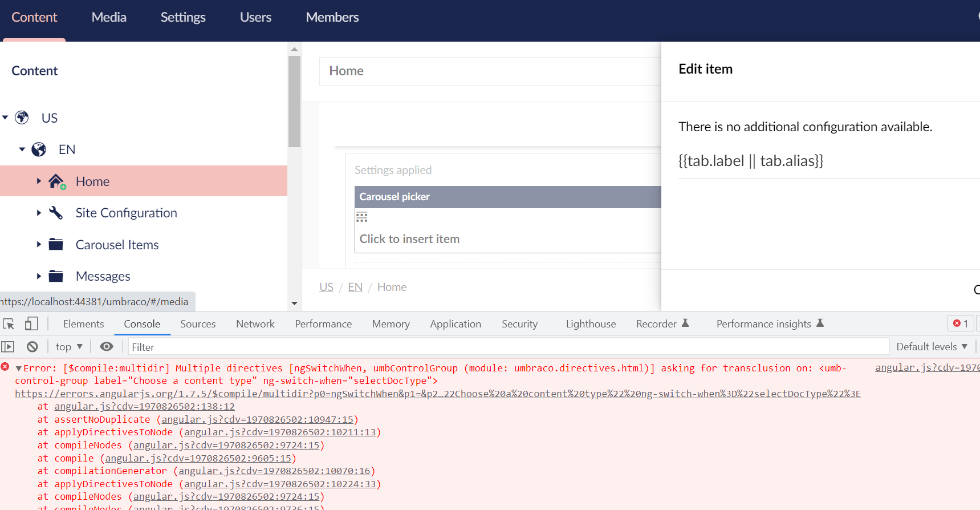Click to insert item in carousel
This screenshot has width=980, height=510.
coord(409,239)
